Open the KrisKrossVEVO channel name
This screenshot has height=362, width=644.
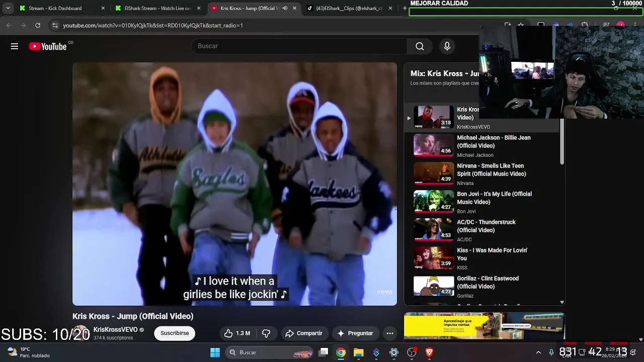(115, 329)
